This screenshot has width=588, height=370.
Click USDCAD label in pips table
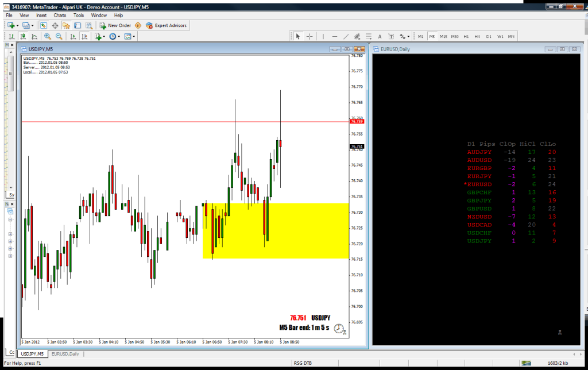pyautogui.click(x=479, y=225)
